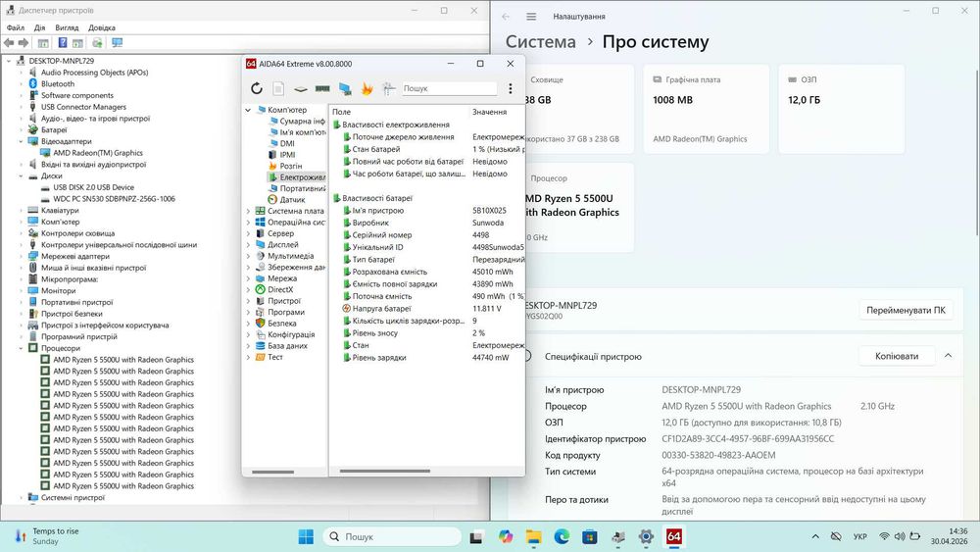Open Copilot from the taskbar
This screenshot has height=552, width=980.
point(506,536)
